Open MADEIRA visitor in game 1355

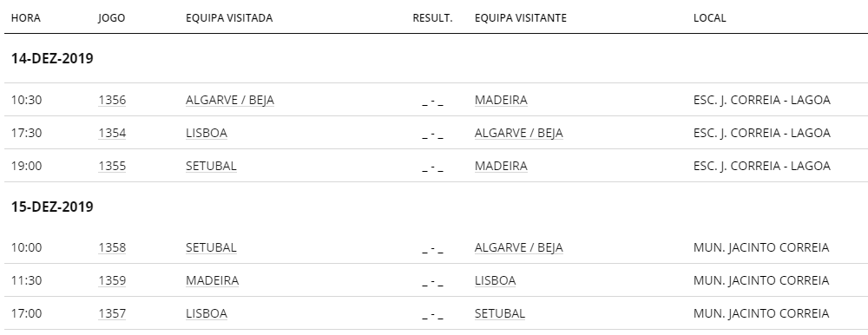[x=501, y=166]
